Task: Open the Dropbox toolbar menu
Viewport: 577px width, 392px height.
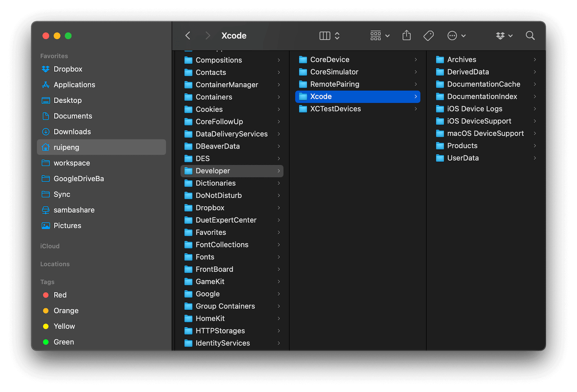Action: [x=504, y=35]
